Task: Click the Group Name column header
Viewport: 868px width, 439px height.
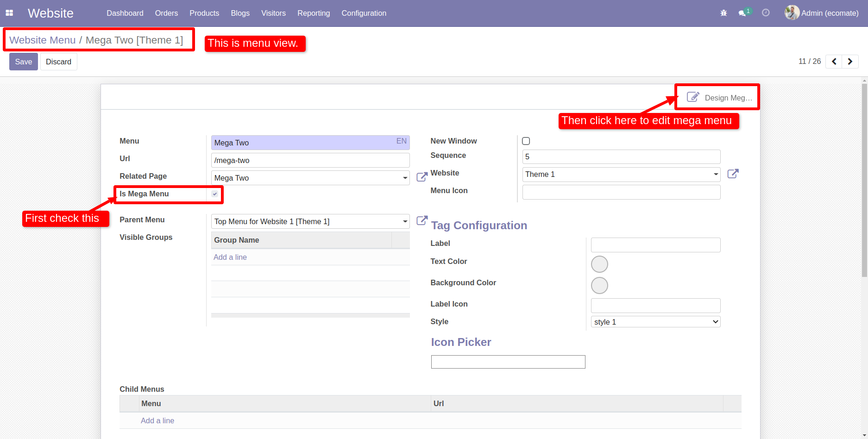Action: coord(302,240)
